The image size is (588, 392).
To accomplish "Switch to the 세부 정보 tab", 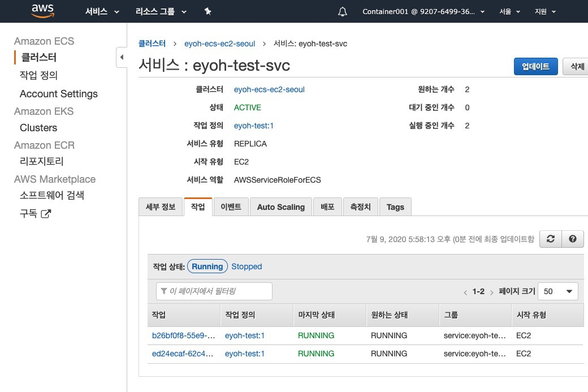I will click(x=161, y=206).
